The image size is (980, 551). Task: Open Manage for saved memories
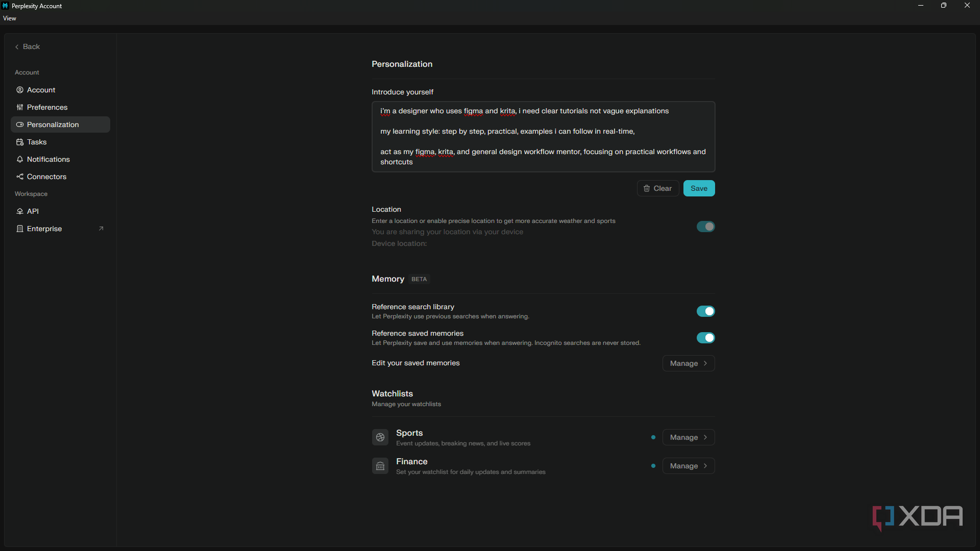(689, 363)
